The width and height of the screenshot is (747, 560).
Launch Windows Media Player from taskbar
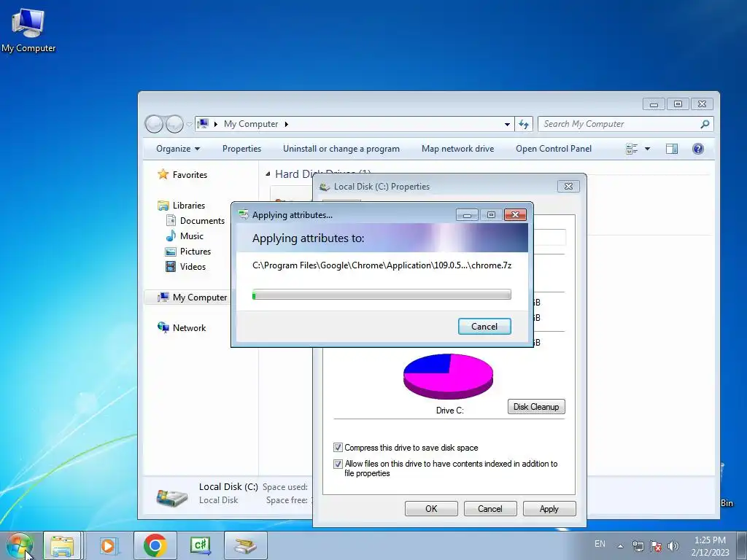click(108, 545)
